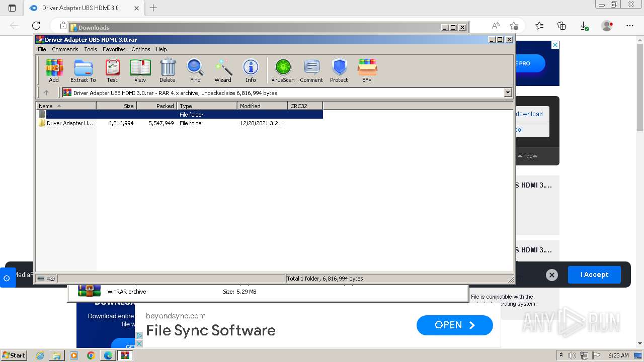Sort by the Modified column header
Viewport: 644px width, 362px height.
click(262, 106)
